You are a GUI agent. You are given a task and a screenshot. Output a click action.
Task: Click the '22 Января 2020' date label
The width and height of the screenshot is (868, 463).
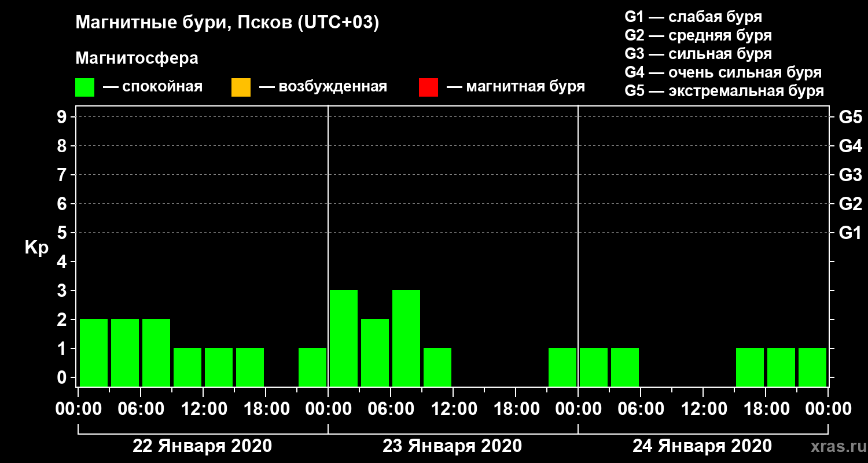(x=203, y=446)
